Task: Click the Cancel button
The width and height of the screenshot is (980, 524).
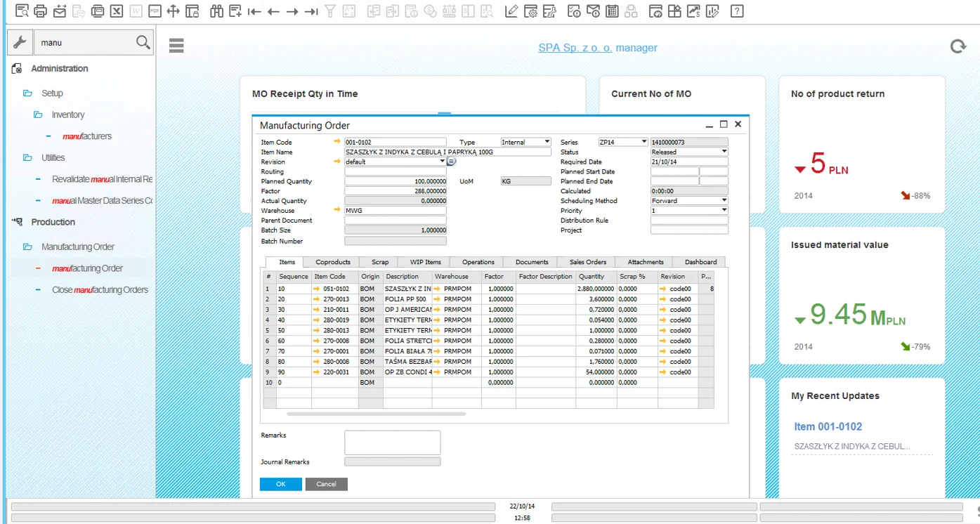Action: pos(326,484)
